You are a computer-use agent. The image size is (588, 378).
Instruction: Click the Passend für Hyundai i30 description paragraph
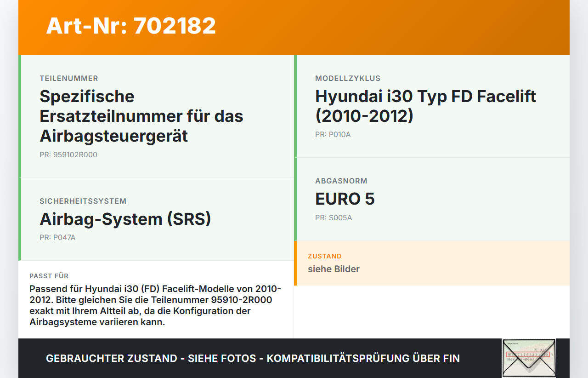[x=155, y=305]
